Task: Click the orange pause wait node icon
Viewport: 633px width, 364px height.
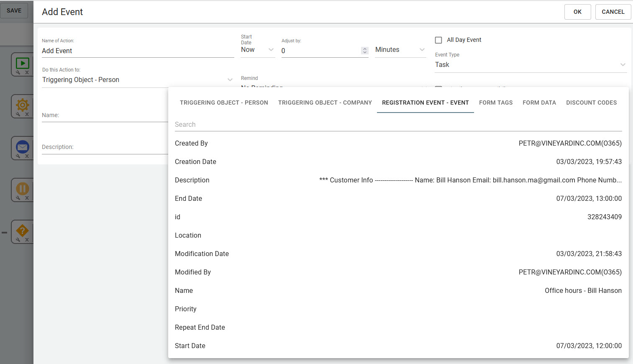Action: (x=22, y=189)
